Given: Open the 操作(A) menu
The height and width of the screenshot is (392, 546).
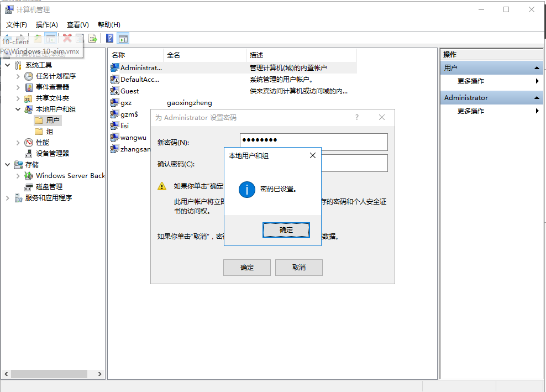Looking at the screenshot, I should pos(46,25).
